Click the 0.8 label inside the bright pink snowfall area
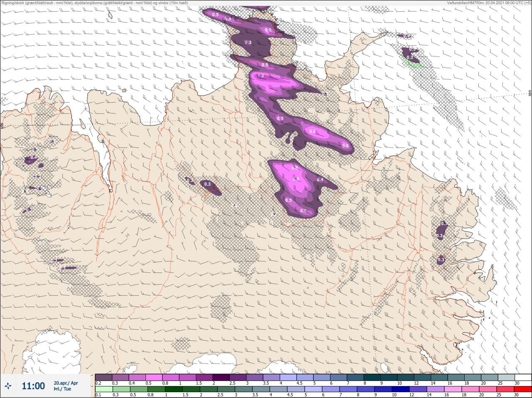 coord(296,179)
